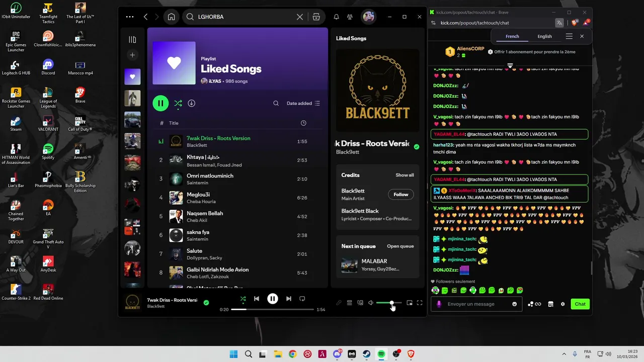Create new playlist with plus icon
644x362 pixels.
[132, 55]
